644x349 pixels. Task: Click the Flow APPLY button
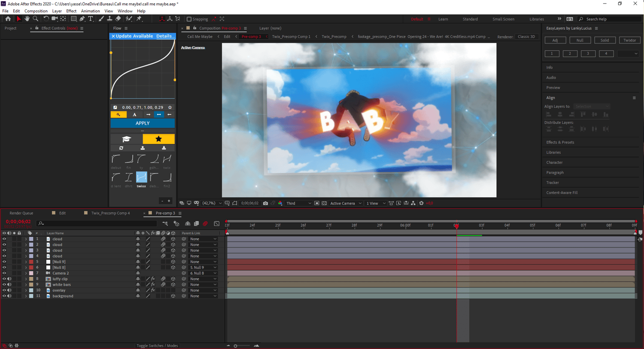[x=143, y=123]
